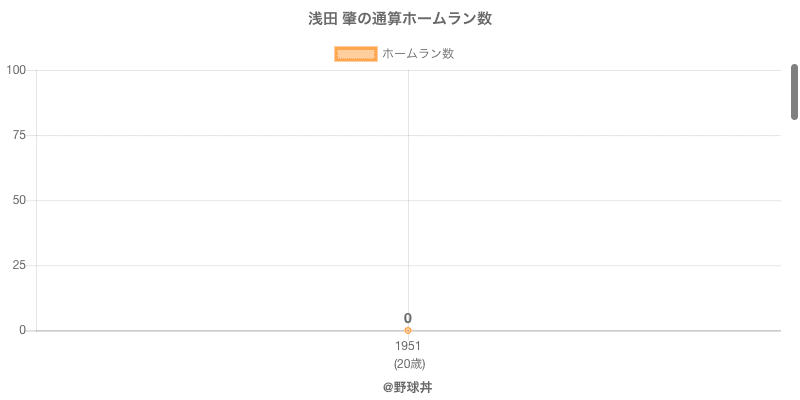
Task: Click the ホームラン数 legend label text
Action: pyautogui.click(x=418, y=54)
